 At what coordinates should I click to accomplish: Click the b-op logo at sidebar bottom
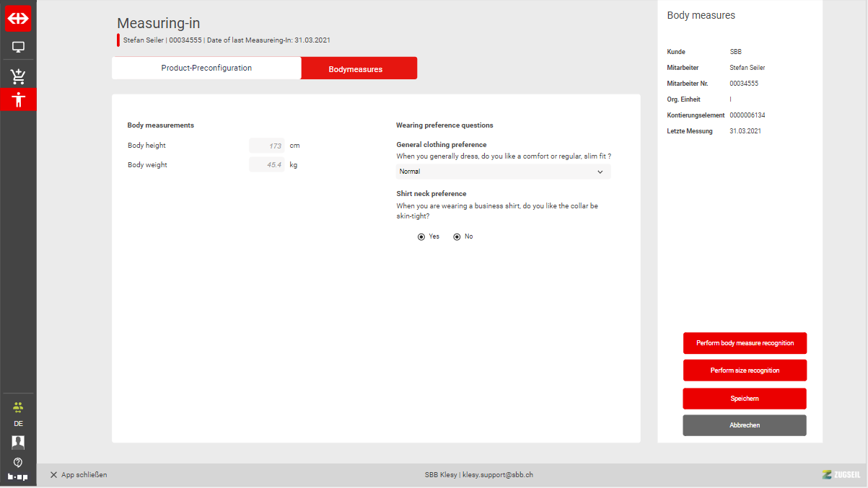[x=18, y=476]
